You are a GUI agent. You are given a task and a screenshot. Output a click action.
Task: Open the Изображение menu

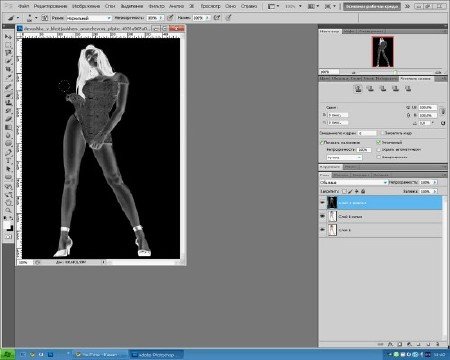click(86, 6)
